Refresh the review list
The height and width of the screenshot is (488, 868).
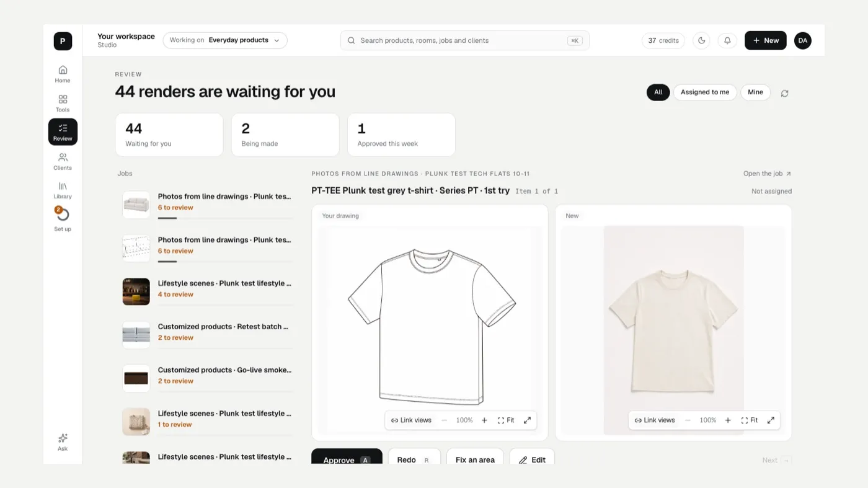[784, 93]
